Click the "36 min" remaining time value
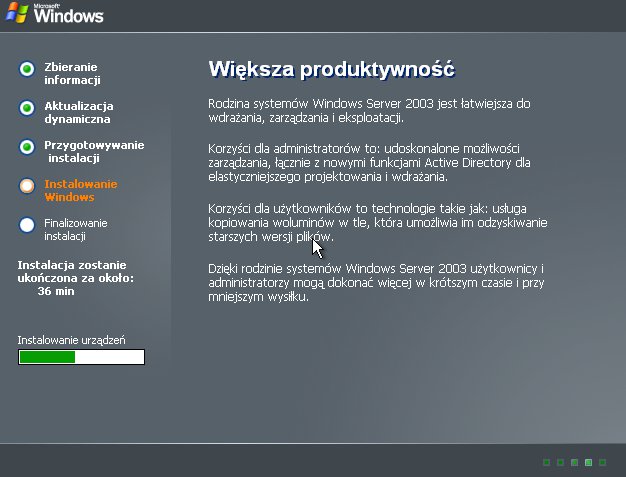 pyautogui.click(x=56, y=291)
